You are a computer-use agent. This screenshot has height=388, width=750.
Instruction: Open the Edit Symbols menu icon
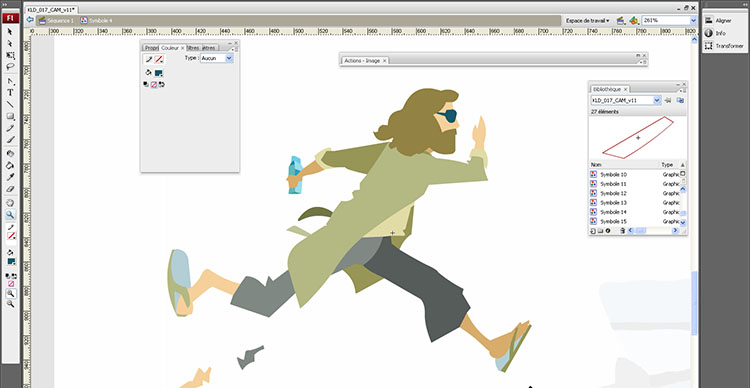[x=633, y=21]
